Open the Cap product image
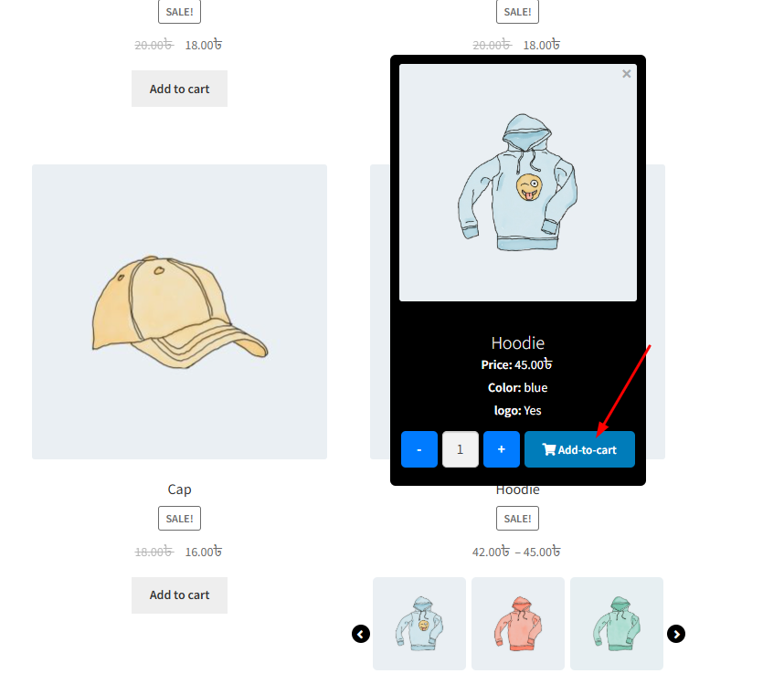Image resolution: width=784 pixels, height=684 pixels. click(x=179, y=311)
